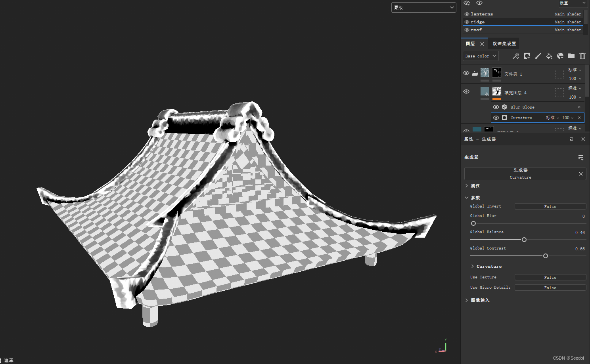Close the 图层 tab with X
Image resolution: width=590 pixels, height=364 pixels.
(482, 44)
